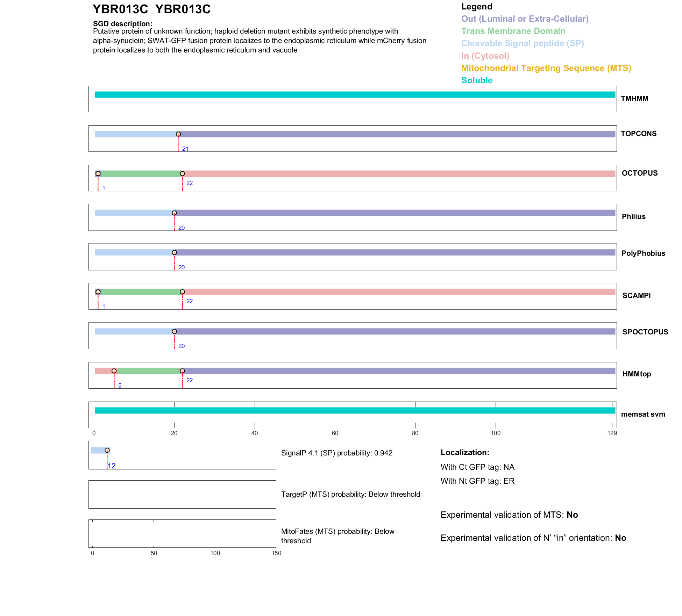The width and height of the screenshot is (682, 616).
Task: Click the SignalP 4.1 probability text
Action: [x=337, y=453]
